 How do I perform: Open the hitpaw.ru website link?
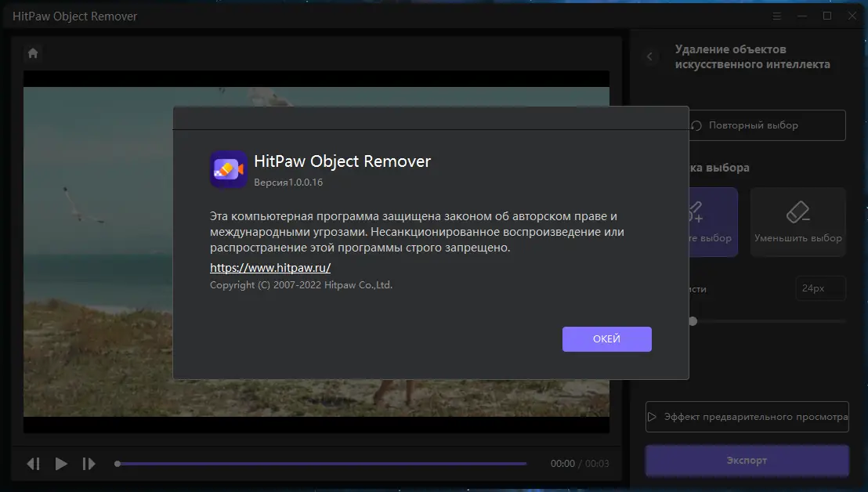[x=269, y=267]
